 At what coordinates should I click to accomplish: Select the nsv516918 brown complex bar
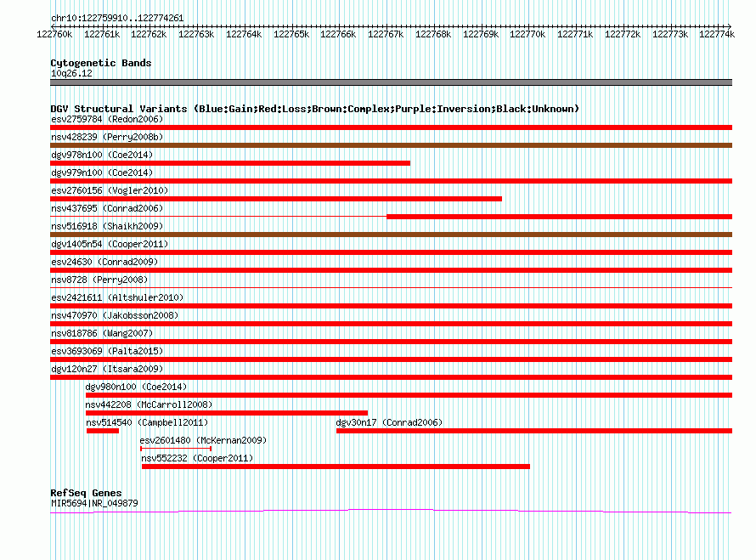[x=391, y=235]
